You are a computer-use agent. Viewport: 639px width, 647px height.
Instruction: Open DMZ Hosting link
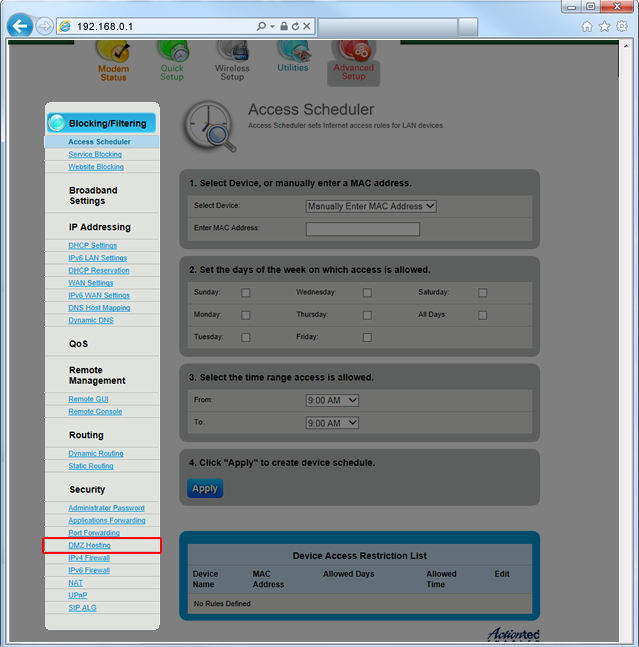click(x=90, y=545)
